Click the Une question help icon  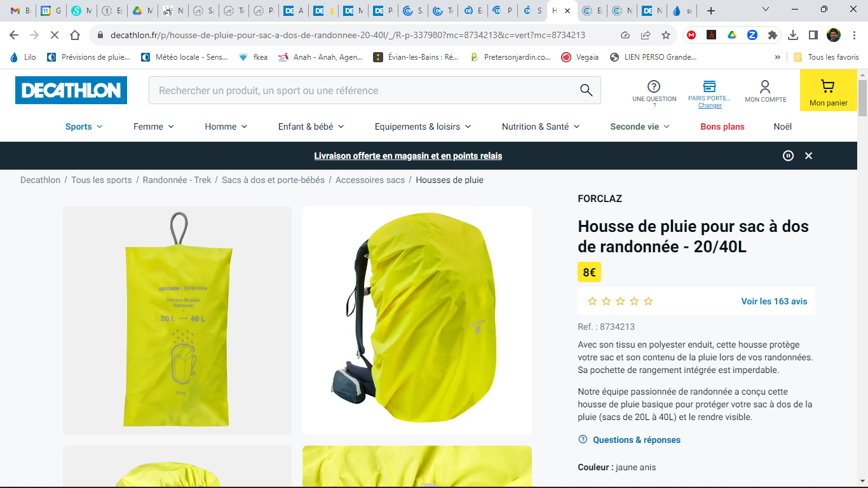coord(654,87)
